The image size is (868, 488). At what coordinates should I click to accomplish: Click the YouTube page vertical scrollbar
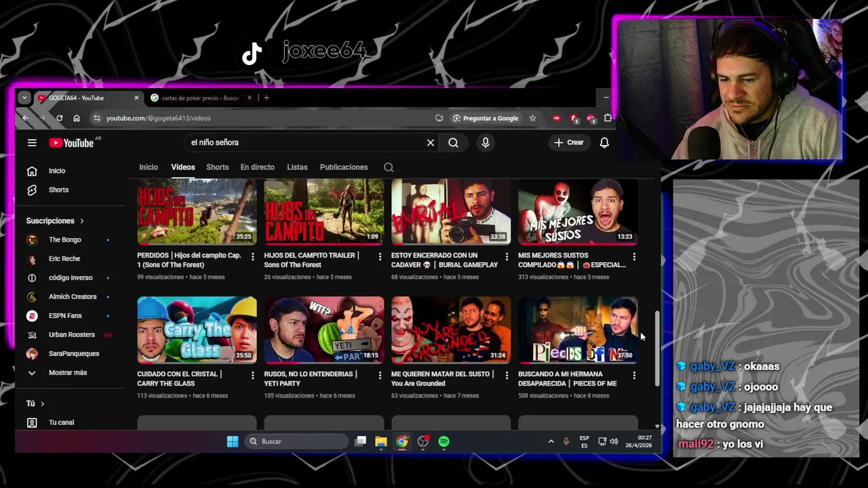[x=657, y=348]
